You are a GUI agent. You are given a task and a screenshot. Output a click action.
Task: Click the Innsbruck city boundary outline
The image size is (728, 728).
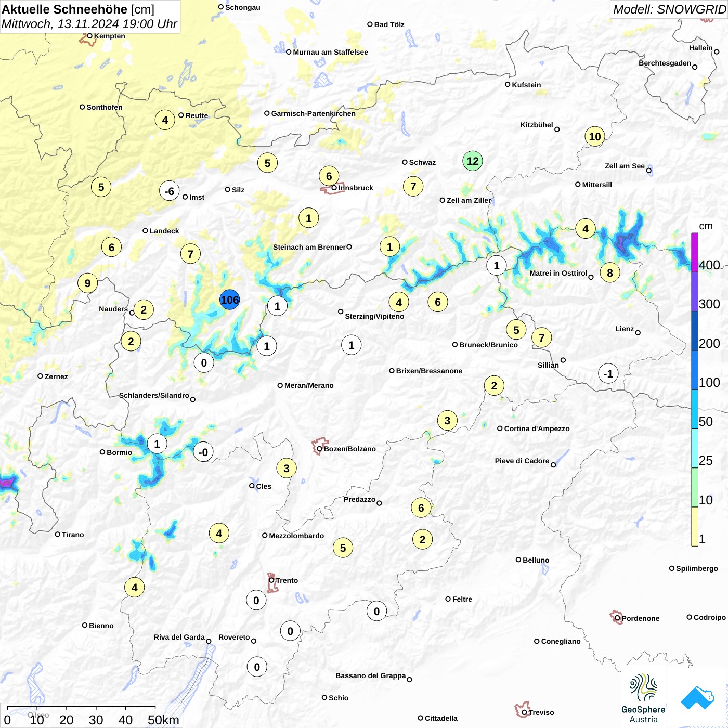click(x=332, y=189)
